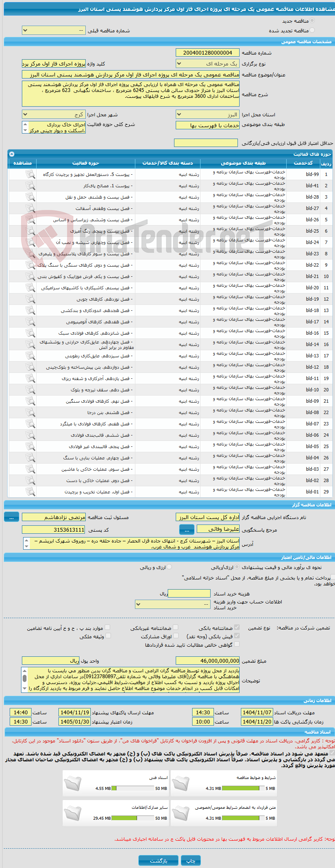Image resolution: width=335 pixels, height=868 pixels.
Task: Click the چاپ print button
Action: 191,860
